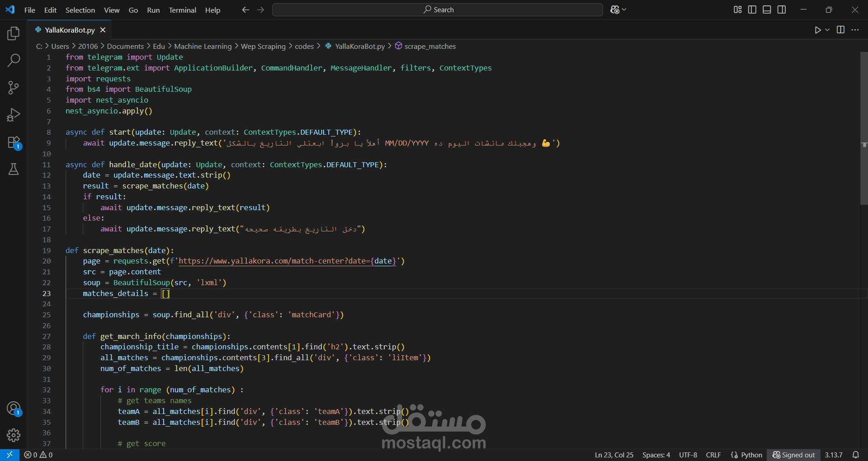Screen dimensions: 868x461
Task: Click the Documents breadcrumb
Action: click(x=125, y=46)
